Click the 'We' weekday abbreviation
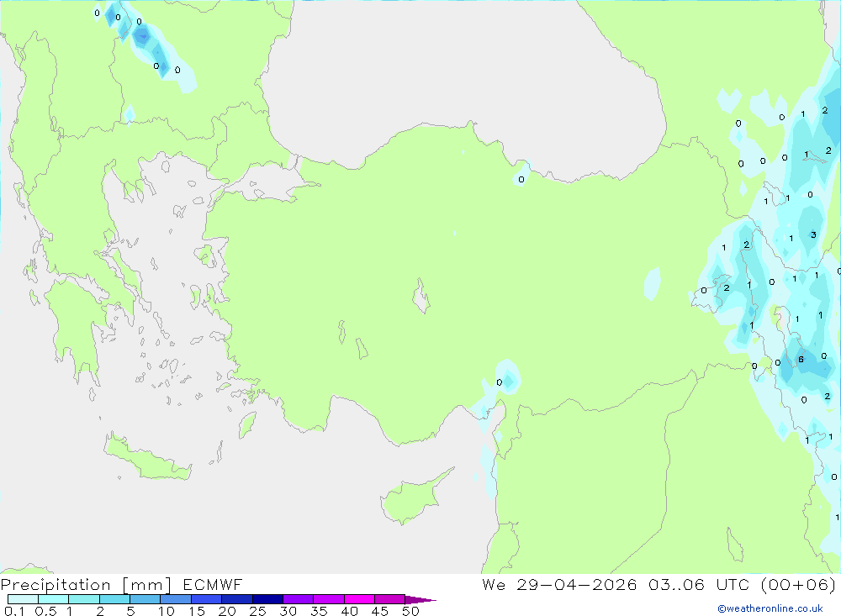The width and height of the screenshot is (841, 616). pos(494,584)
